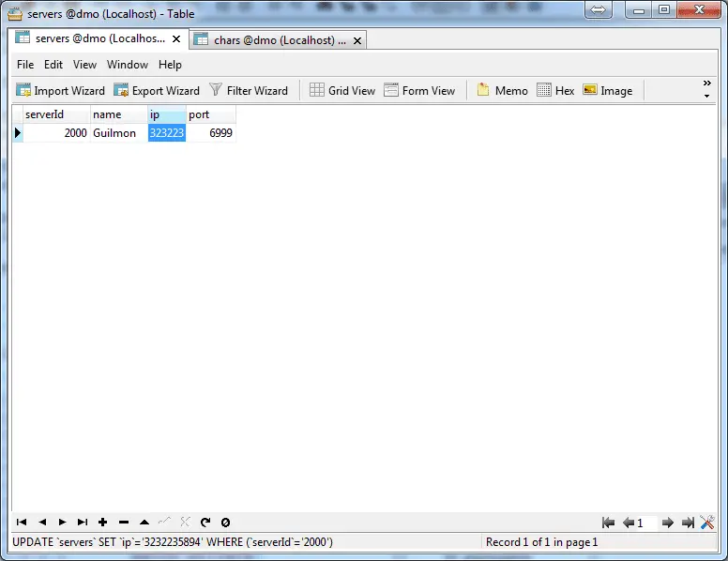Click the page number field

click(647, 523)
